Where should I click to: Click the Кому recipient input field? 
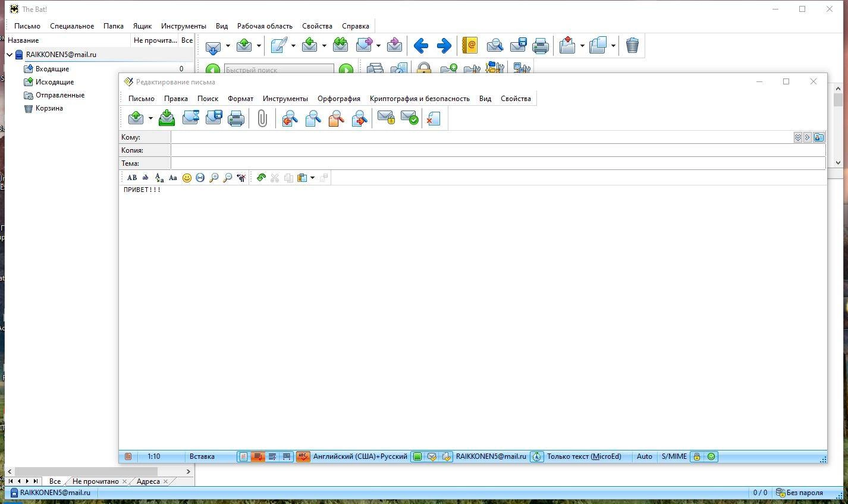point(482,137)
